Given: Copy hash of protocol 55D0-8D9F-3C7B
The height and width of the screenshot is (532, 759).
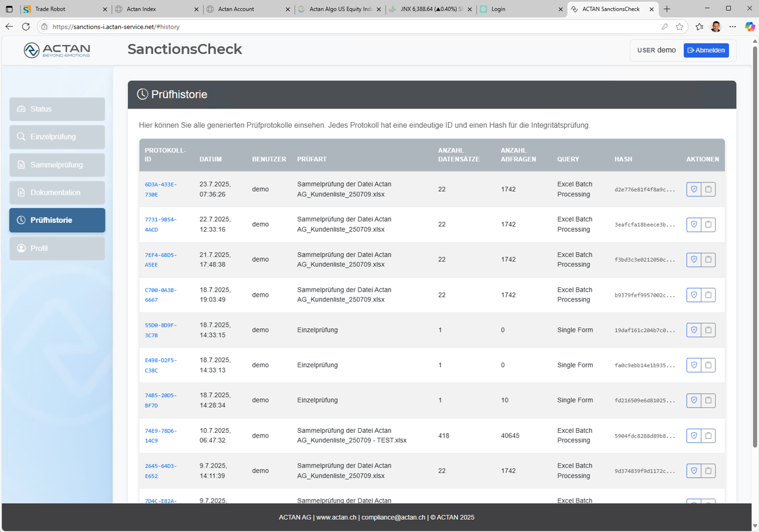Looking at the screenshot, I should click(x=709, y=330).
